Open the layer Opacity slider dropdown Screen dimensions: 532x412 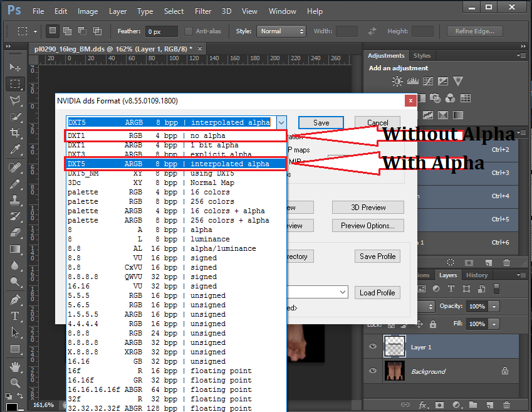494,307
